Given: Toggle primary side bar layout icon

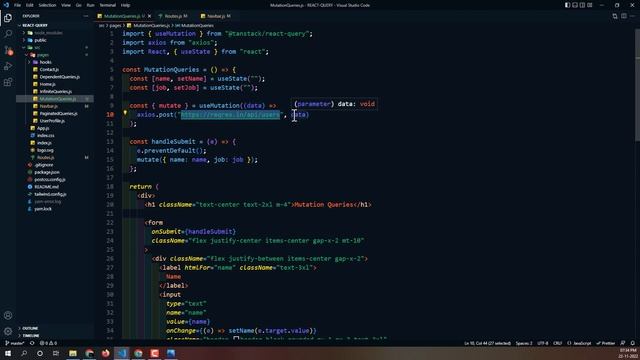Looking at the screenshot, I should [567, 5].
